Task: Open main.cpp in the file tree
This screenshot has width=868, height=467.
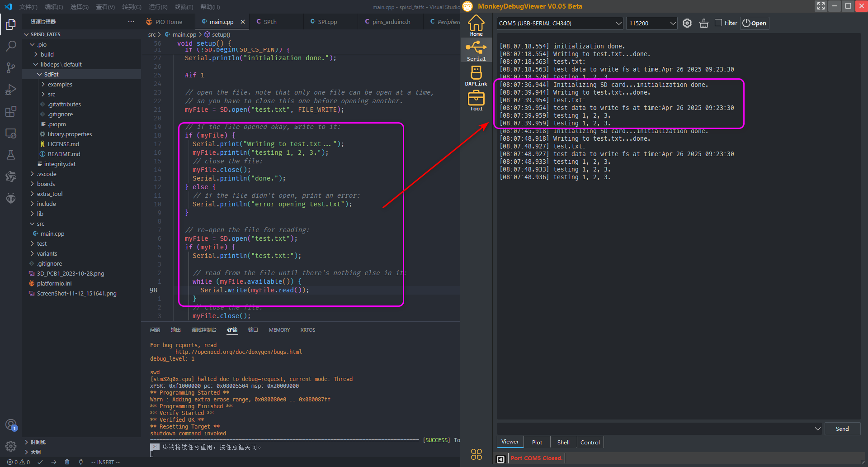Action: pyautogui.click(x=52, y=233)
